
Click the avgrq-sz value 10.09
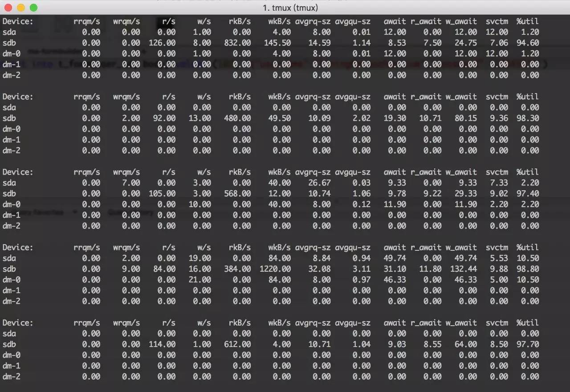point(320,118)
